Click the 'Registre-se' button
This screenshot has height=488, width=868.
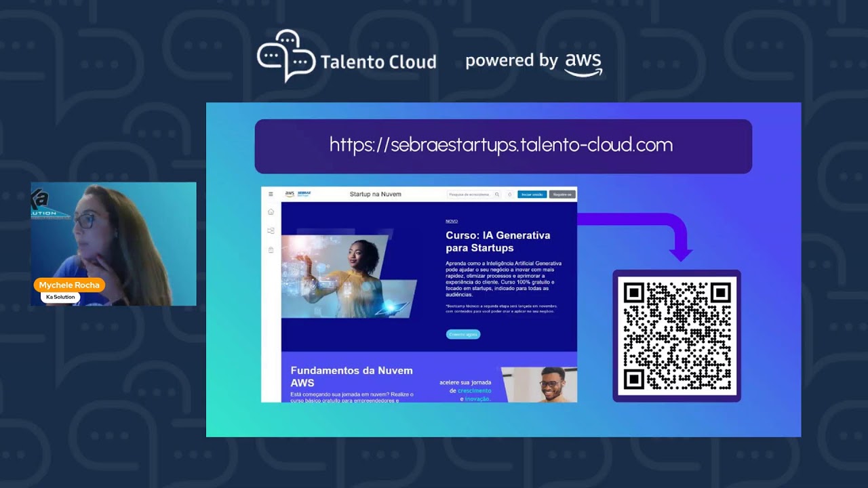tap(563, 195)
